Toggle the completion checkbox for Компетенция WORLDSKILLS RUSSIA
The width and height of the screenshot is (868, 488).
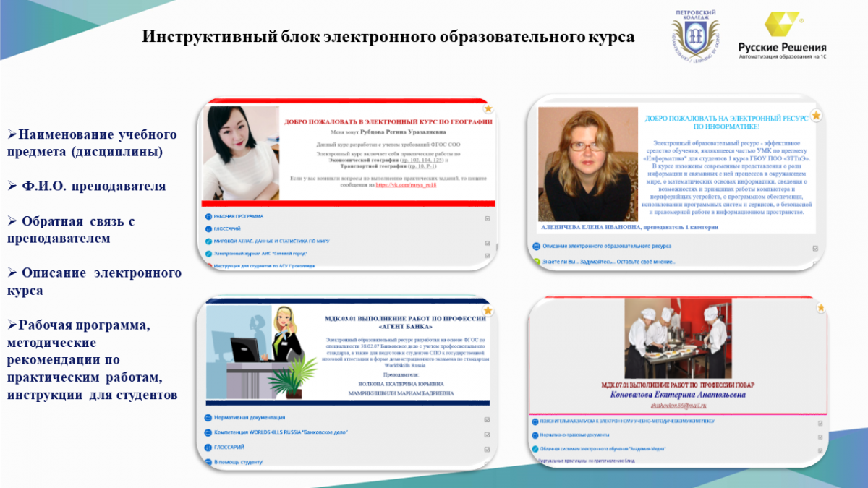(x=488, y=435)
